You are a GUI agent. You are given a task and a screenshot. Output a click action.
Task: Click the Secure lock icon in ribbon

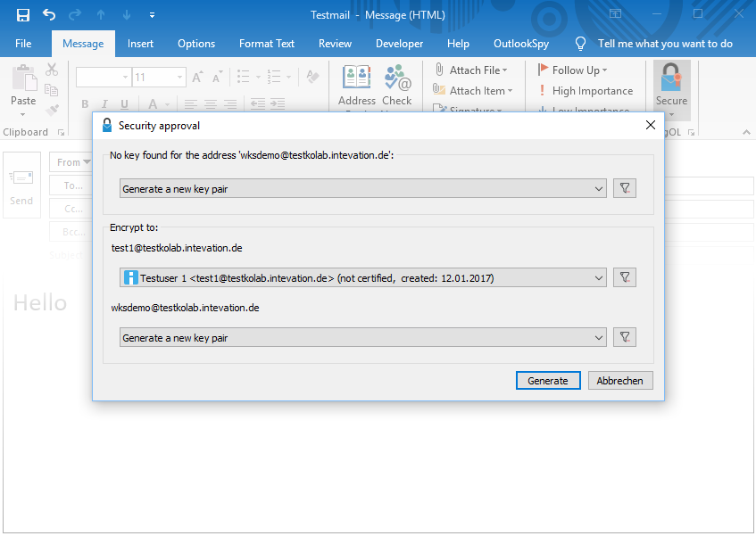671,80
